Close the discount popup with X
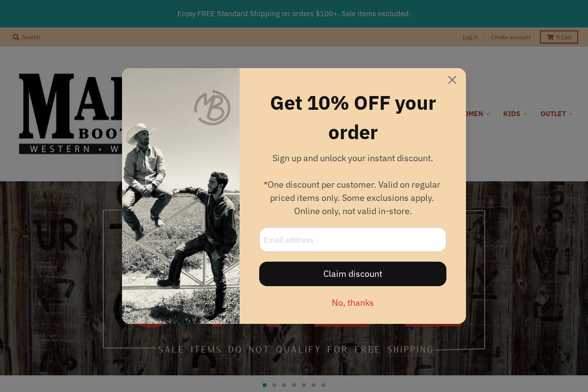Viewport: 588px width, 392px height. (452, 80)
